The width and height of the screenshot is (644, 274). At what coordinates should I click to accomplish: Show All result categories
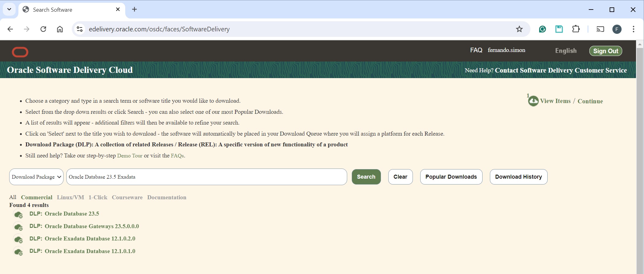13,197
